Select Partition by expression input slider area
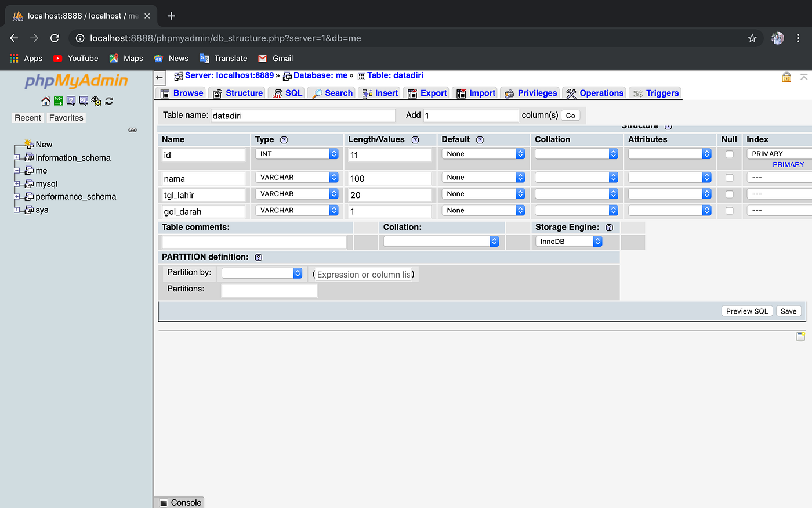This screenshot has width=812, height=508. (364, 274)
